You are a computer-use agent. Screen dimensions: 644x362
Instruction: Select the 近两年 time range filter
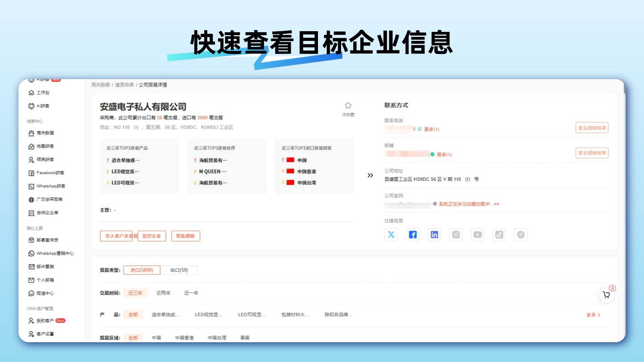tap(163, 293)
